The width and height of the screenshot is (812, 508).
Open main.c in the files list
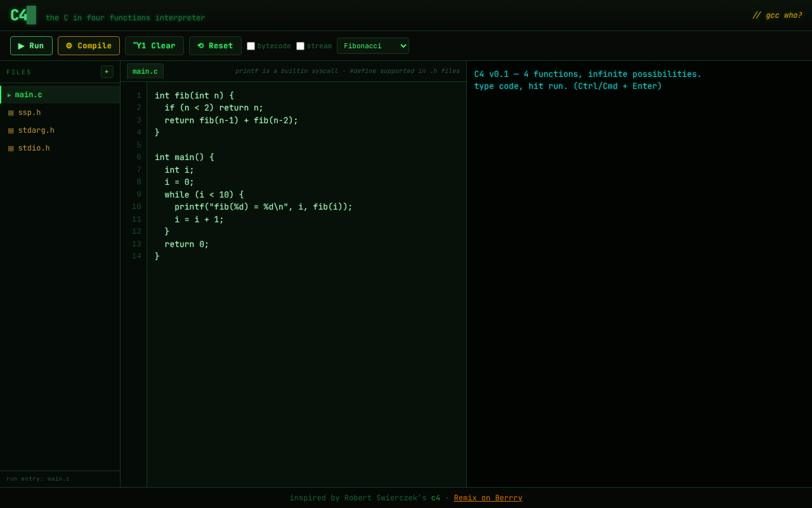[60, 95]
